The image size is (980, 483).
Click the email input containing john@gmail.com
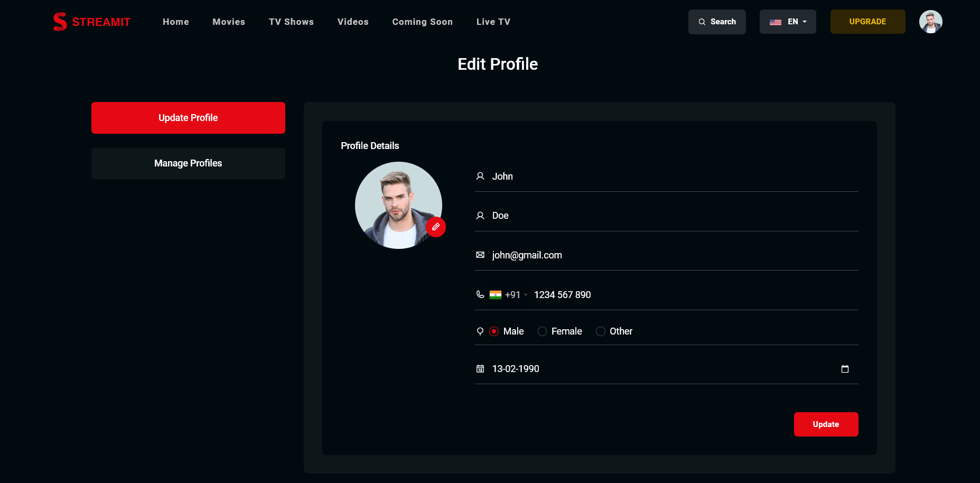[581, 255]
